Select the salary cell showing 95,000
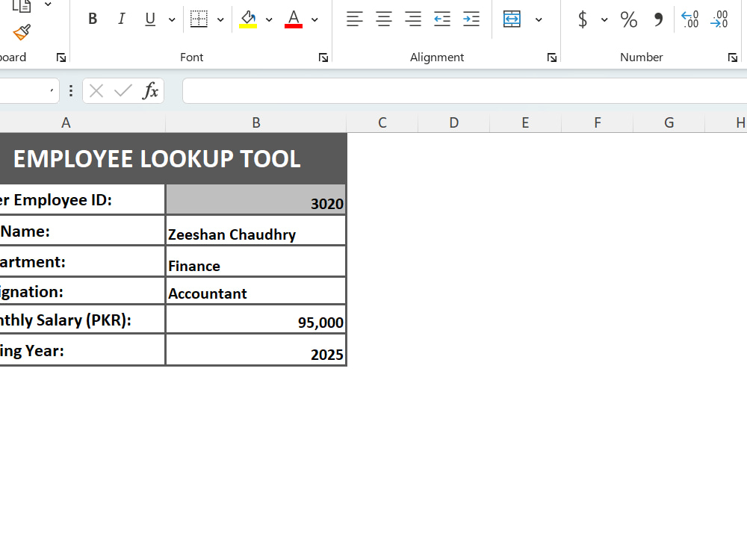 click(255, 319)
